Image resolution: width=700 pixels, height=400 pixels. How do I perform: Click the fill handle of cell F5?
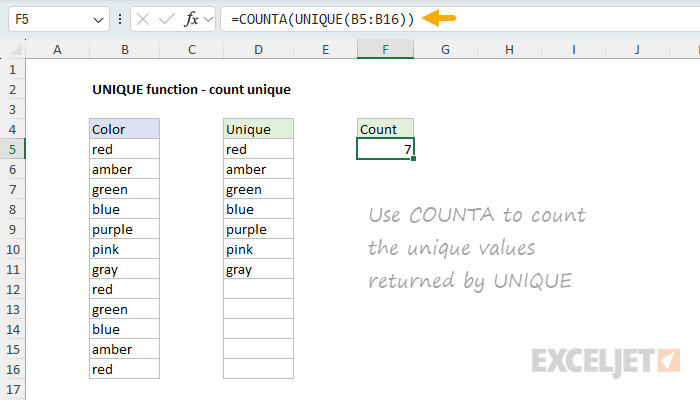click(413, 158)
